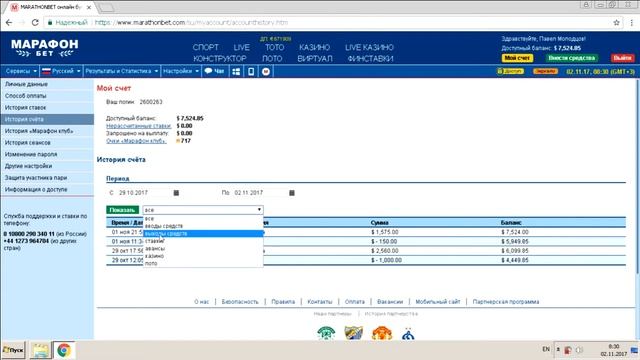Open Безопасность footer link
Screen dimensions: 640x360
click(x=240, y=302)
